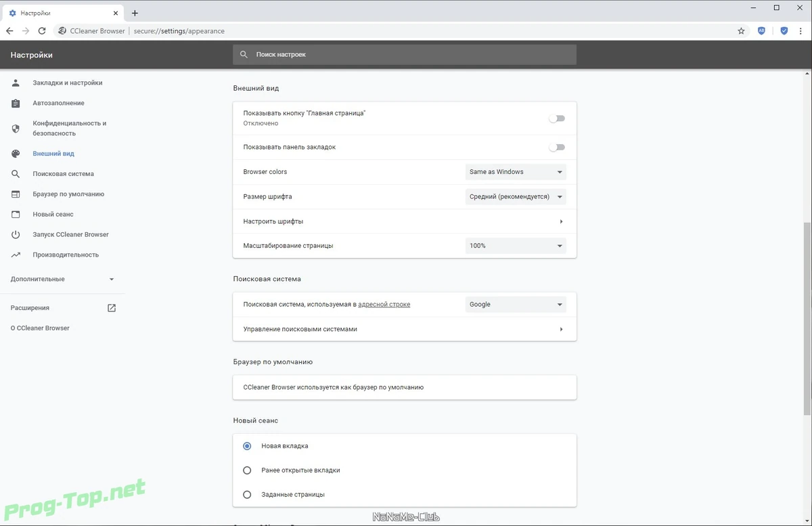Toggle Показывать панель закладок
Viewport: 812px width, 526px height.
pos(557,147)
